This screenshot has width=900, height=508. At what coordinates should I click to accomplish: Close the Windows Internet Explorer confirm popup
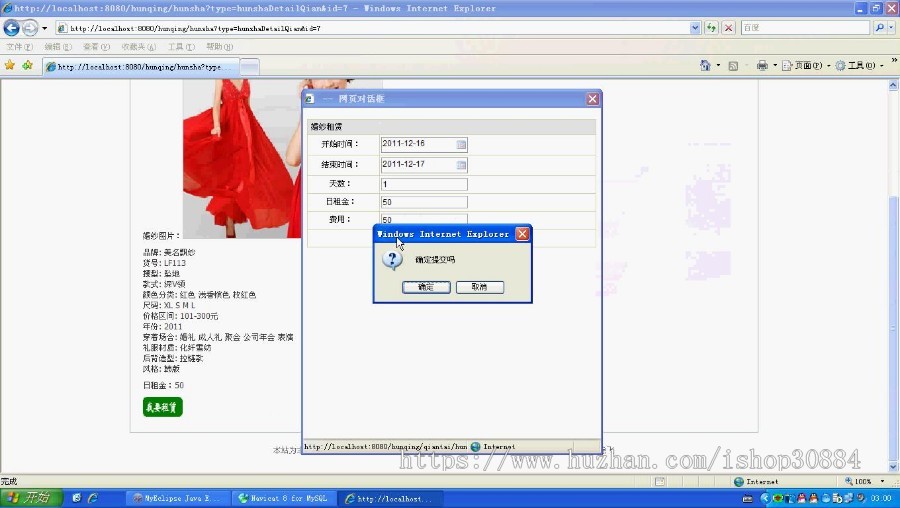tap(522, 234)
